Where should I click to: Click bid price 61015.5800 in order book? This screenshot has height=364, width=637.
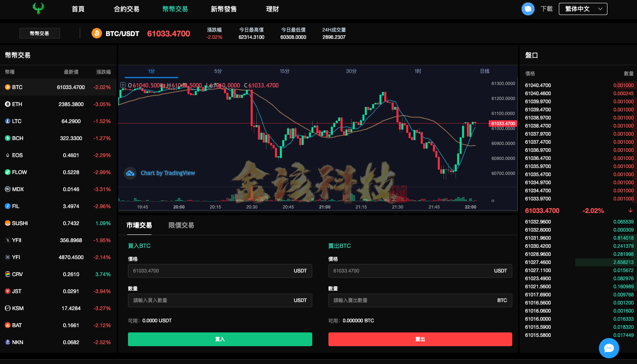538,335
